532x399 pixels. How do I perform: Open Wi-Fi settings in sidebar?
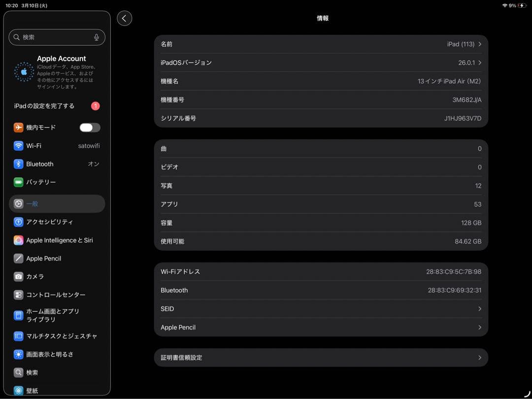57,146
